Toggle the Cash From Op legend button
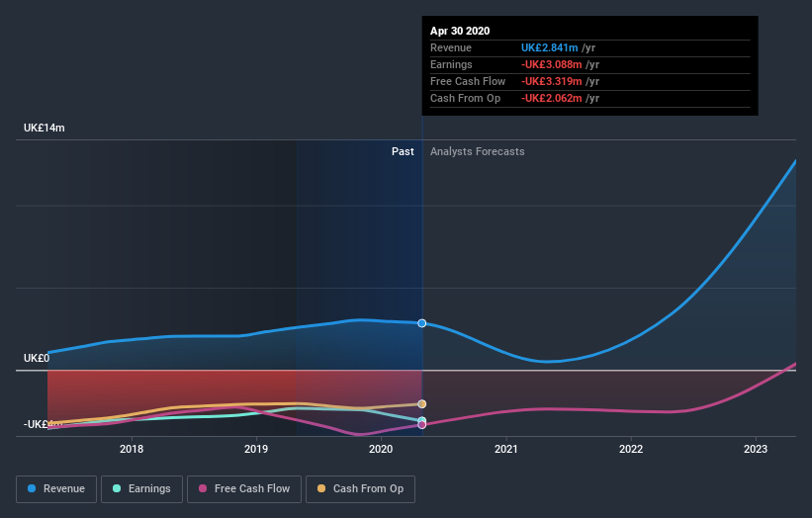This screenshot has height=518, width=812. (360, 489)
